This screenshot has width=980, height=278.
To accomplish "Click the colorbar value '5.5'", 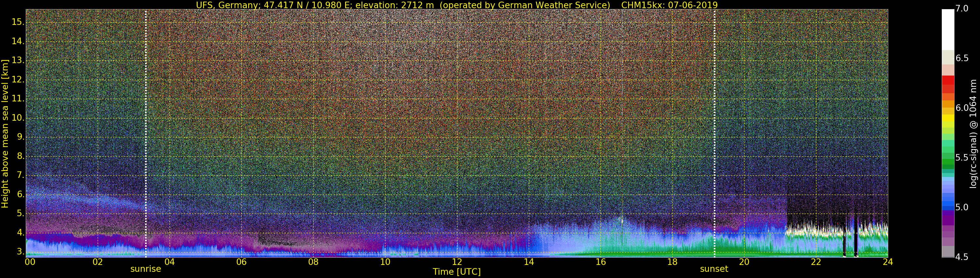I will click(x=962, y=158).
